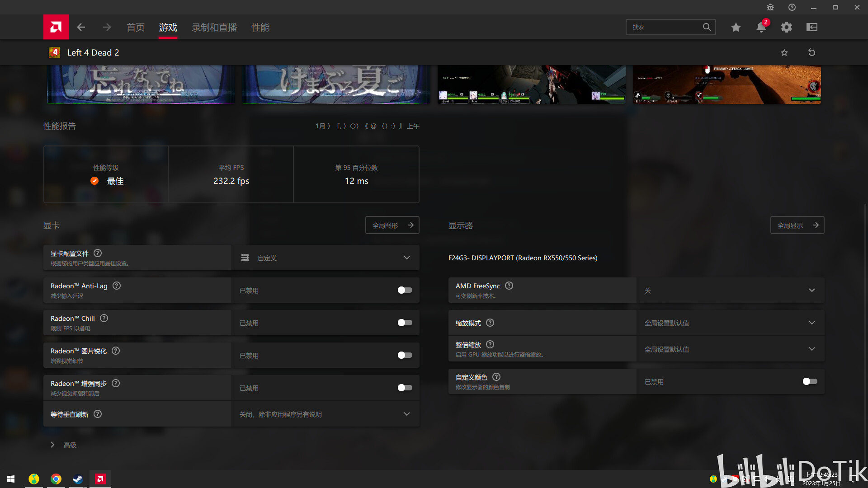Switch to 游戏 tab
Viewport: 868px width, 488px height.
tap(168, 27)
